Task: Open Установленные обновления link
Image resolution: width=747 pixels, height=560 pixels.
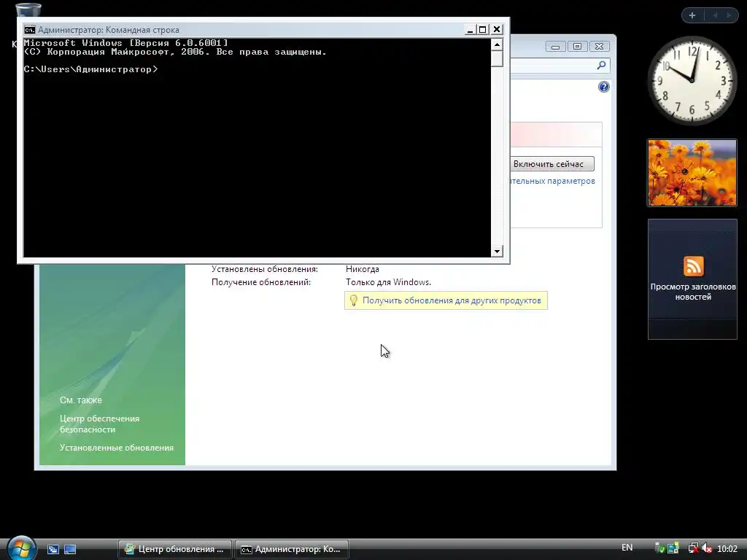Action: click(117, 448)
